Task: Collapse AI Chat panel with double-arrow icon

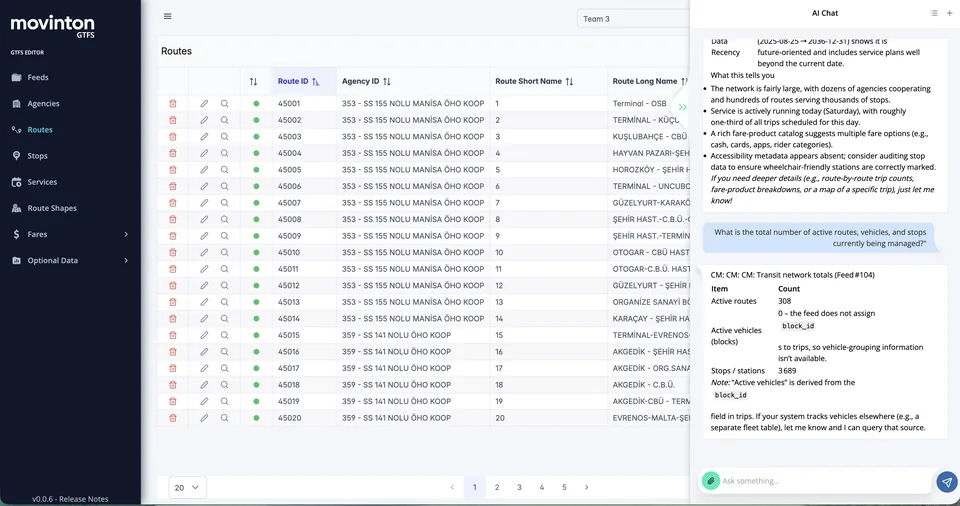Action: (683, 107)
